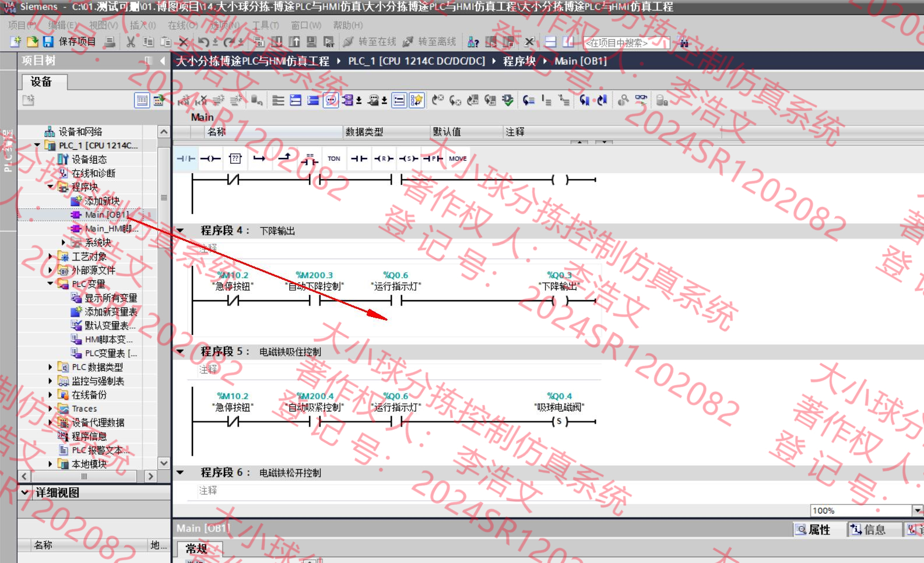Open the 100% zoom level dropdown
The width and height of the screenshot is (924, 563).
(918, 511)
